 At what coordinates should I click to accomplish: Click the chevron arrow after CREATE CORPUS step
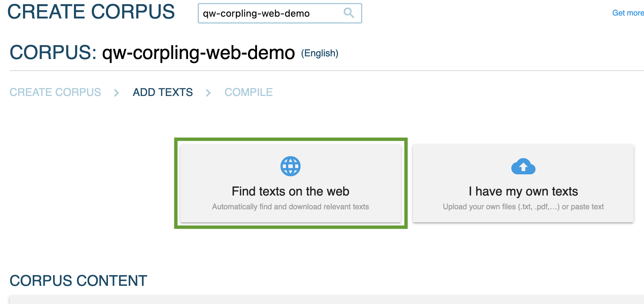117,93
